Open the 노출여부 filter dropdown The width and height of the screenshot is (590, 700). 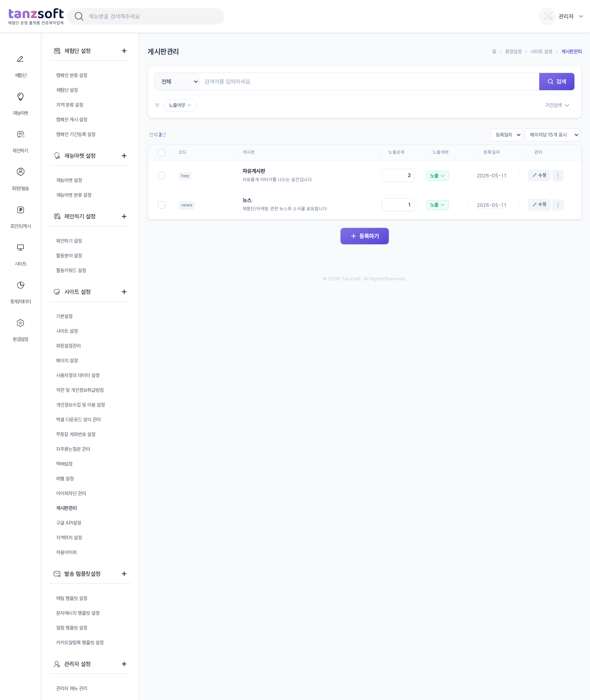[180, 105]
